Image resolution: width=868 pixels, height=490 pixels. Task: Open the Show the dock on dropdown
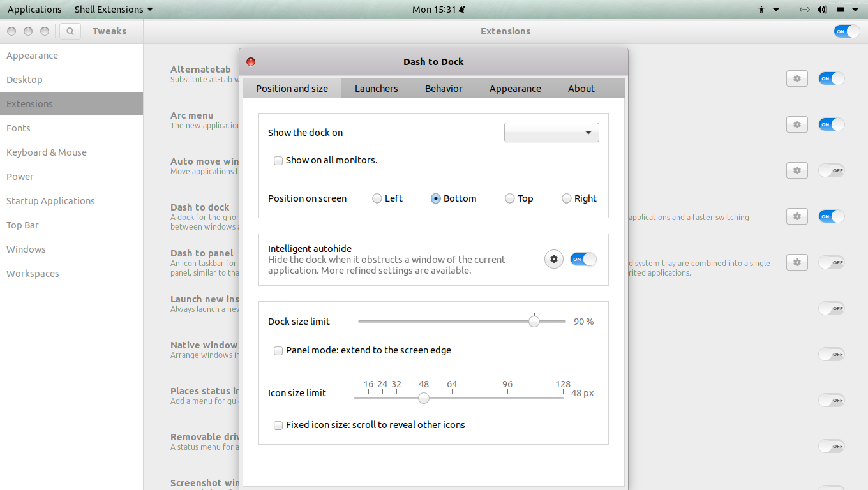tap(551, 133)
